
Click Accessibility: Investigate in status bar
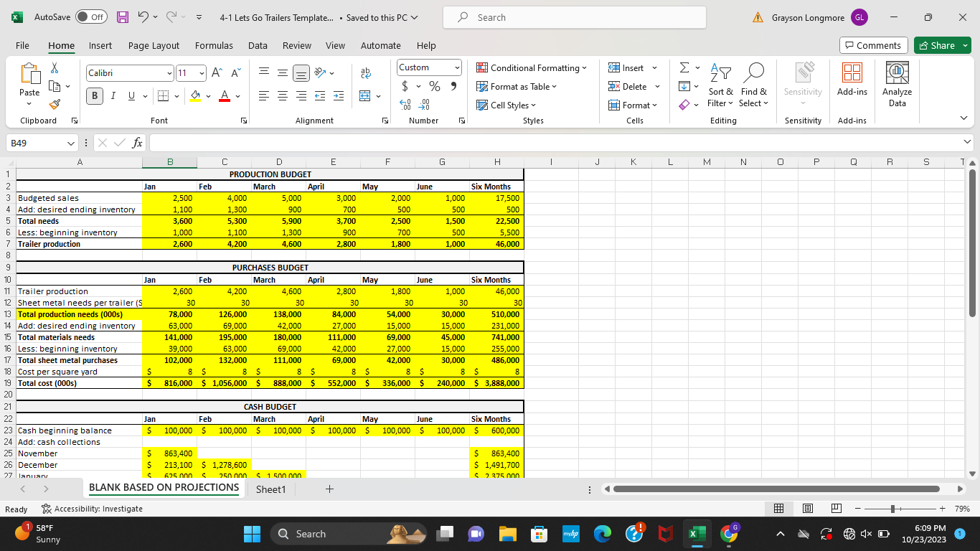pos(92,509)
